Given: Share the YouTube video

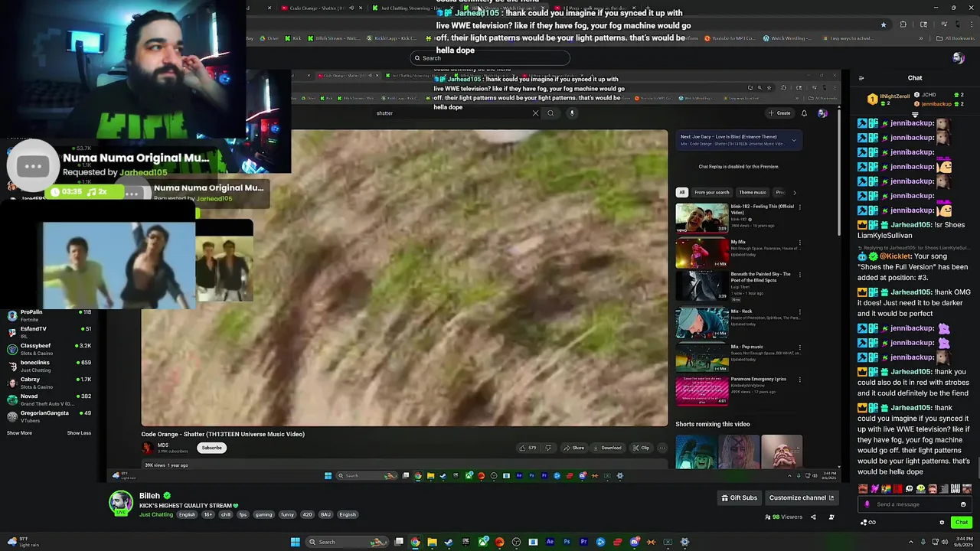Looking at the screenshot, I should tap(573, 448).
